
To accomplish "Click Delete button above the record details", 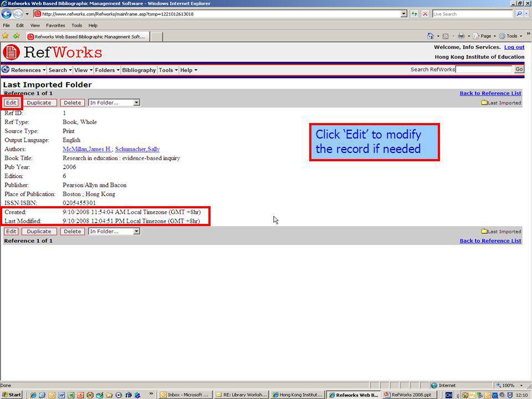I will point(72,103).
